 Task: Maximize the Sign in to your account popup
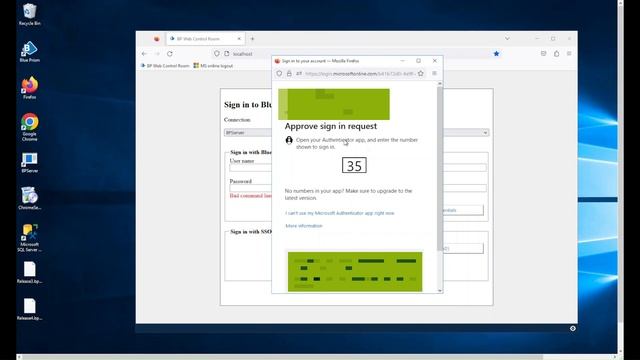click(x=418, y=61)
